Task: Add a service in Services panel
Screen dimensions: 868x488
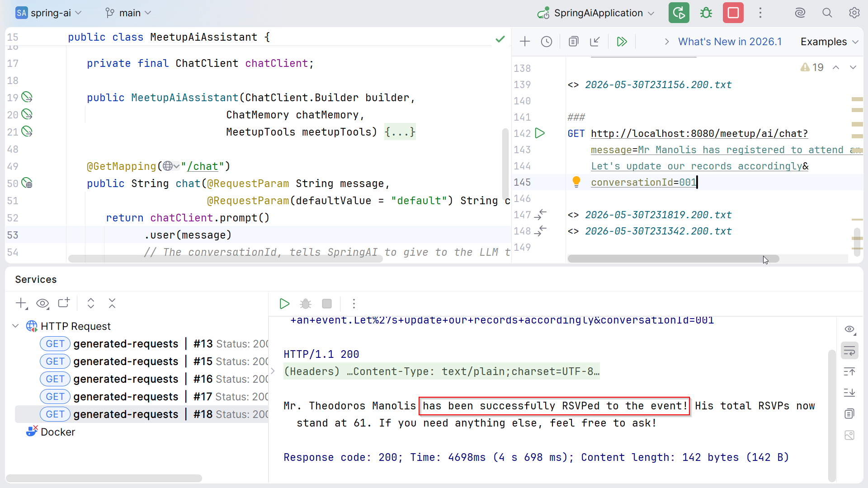Action: (x=21, y=303)
